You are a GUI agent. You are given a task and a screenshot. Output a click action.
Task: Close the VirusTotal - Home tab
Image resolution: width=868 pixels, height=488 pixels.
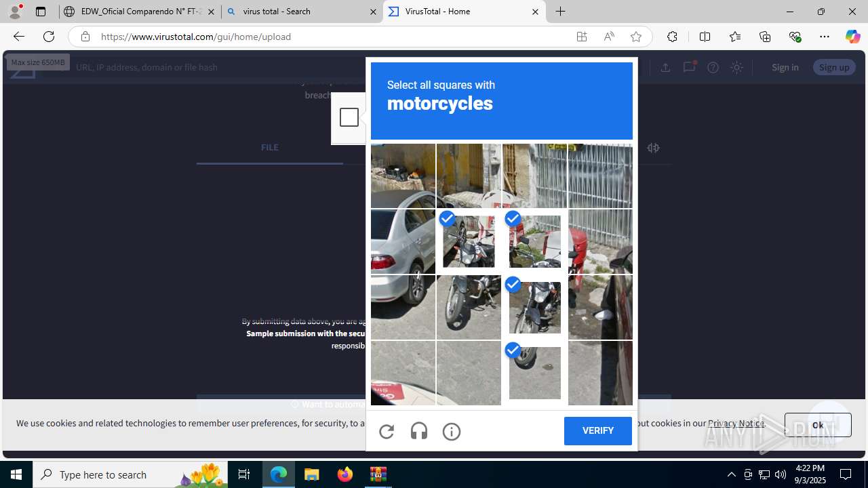pos(535,12)
